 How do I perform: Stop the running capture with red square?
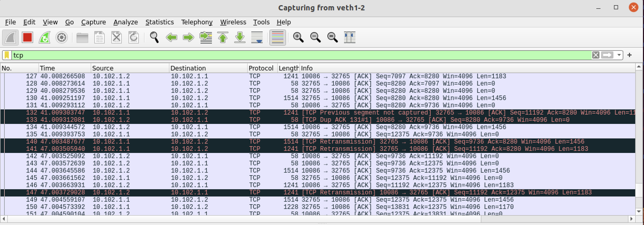[27, 38]
